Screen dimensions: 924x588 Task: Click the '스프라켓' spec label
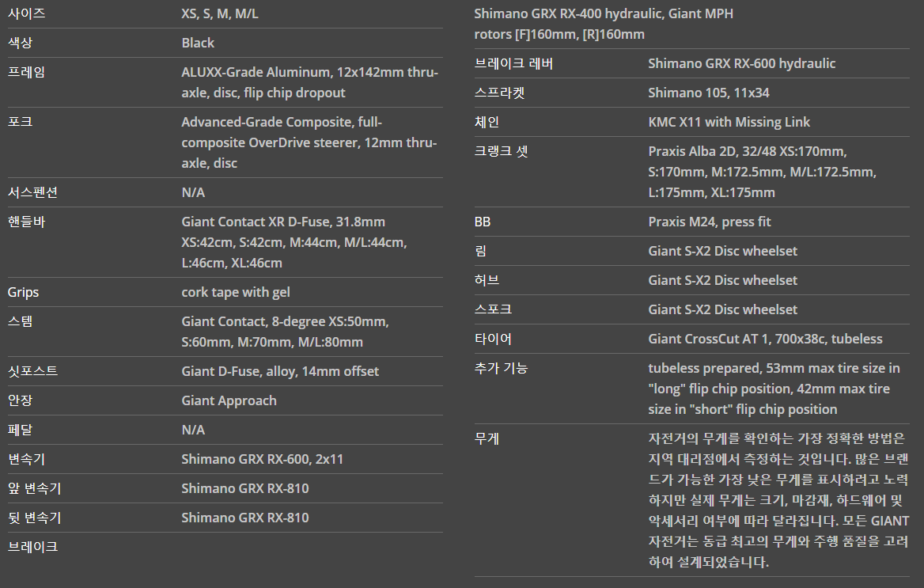click(x=500, y=93)
